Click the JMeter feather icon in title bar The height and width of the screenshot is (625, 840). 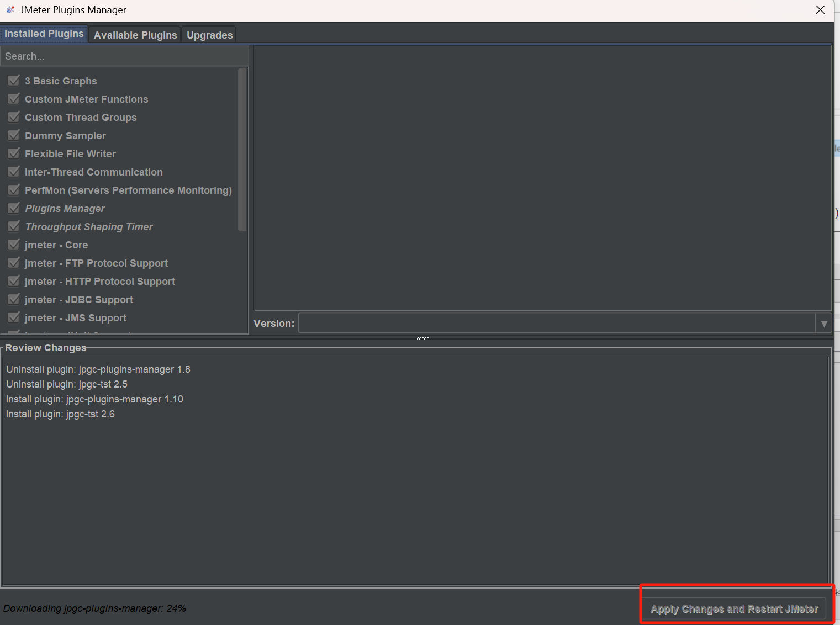[10, 9]
